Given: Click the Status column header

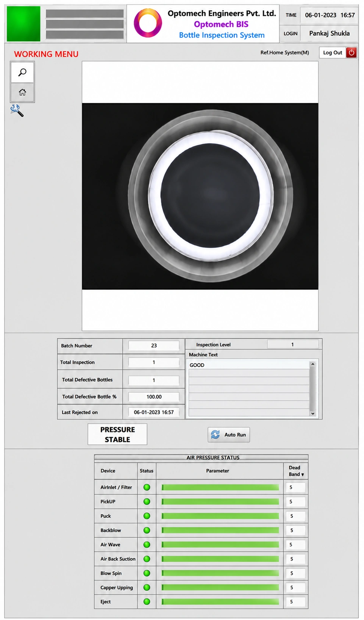Looking at the screenshot, I should (147, 471).
